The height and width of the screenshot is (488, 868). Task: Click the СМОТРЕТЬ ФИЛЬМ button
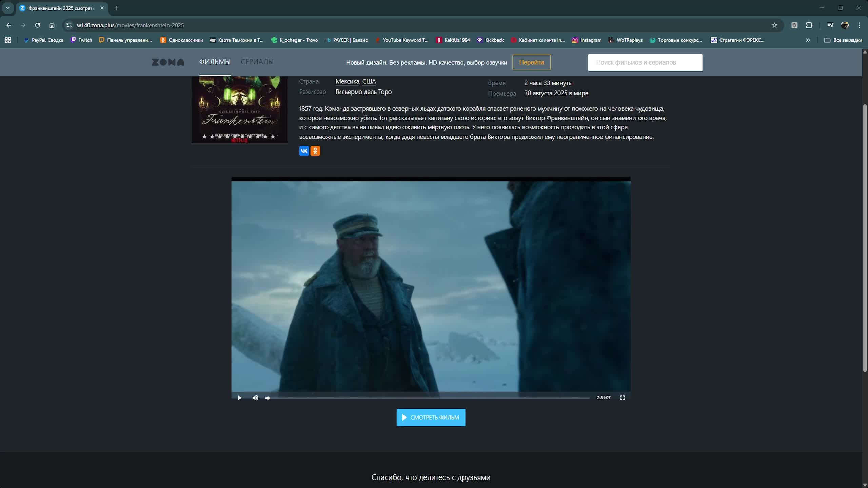coord(431,417)
